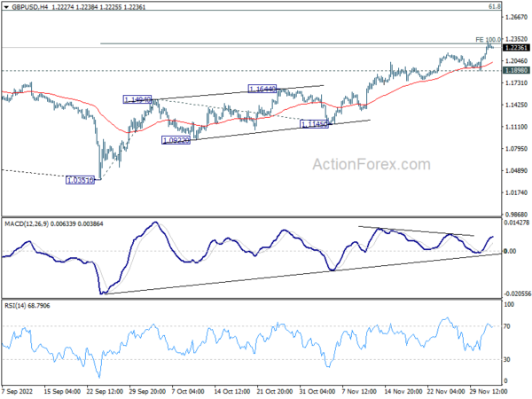The width and height of the screenshot is (532, 399).
Task: Click the 14 Oct 12:00 date axis label
Action: point(232,391)
